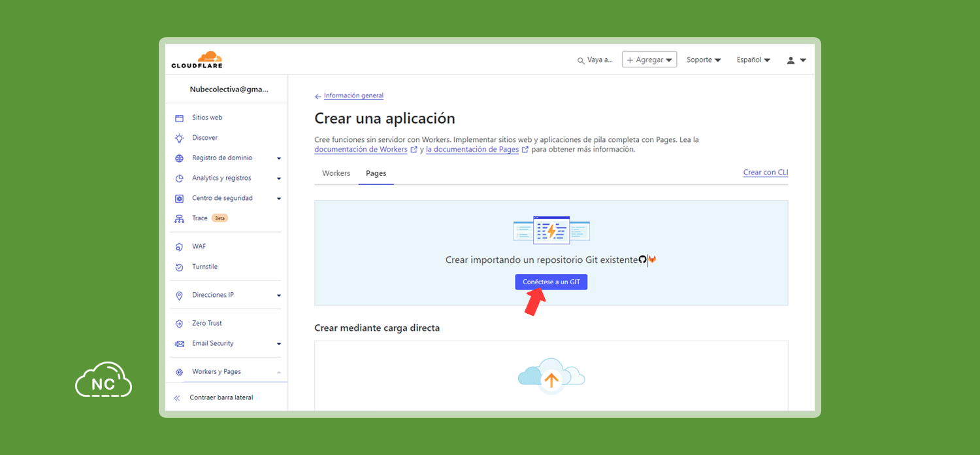This screenshot has width=980, height=455.
Task: Click the search magnifier icon
Action: coord(581,60)
